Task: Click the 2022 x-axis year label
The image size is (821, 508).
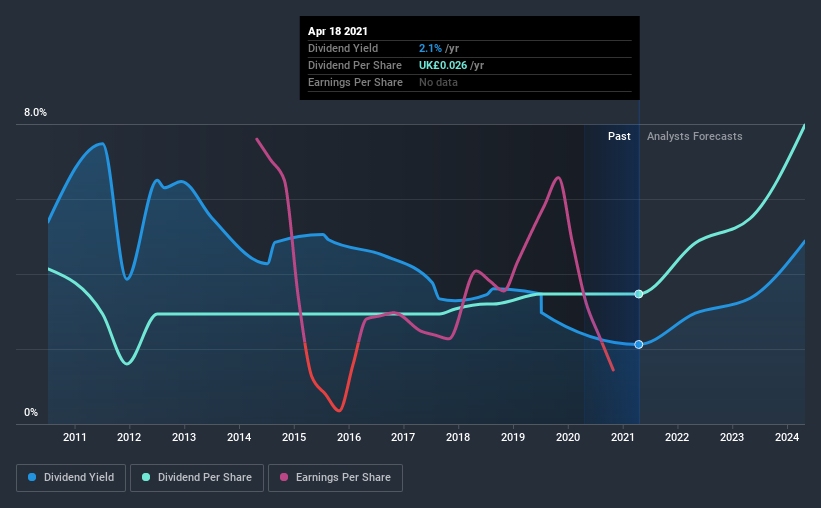Action: coord(677,437)
